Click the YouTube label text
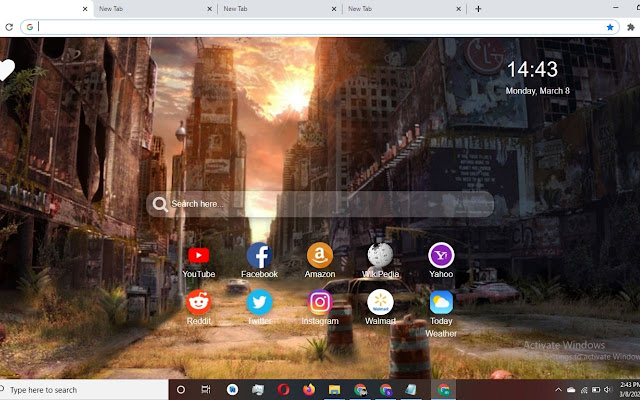This screenshot has height=400, width=640. (x=198, y=274)
